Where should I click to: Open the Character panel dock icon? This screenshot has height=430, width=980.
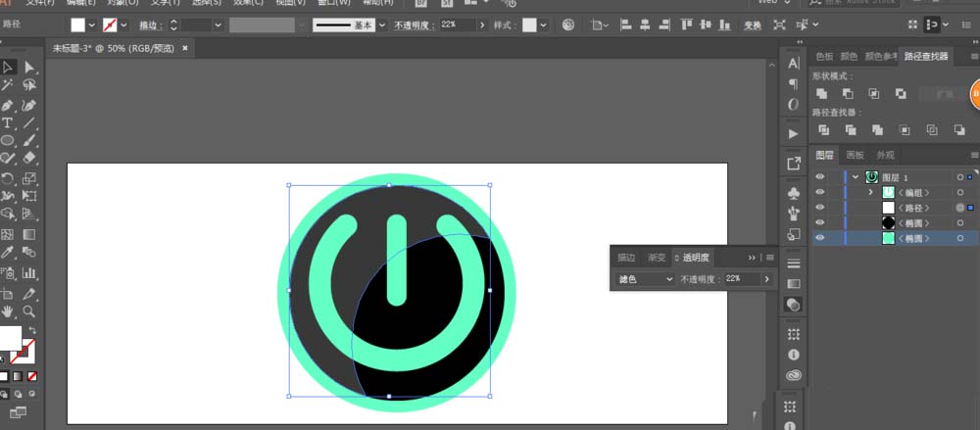[x=793, y=63]
